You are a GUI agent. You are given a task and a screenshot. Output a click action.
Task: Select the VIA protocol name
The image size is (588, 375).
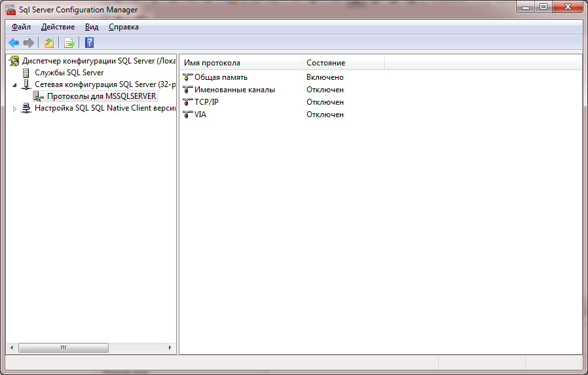(x=200, y=115)
